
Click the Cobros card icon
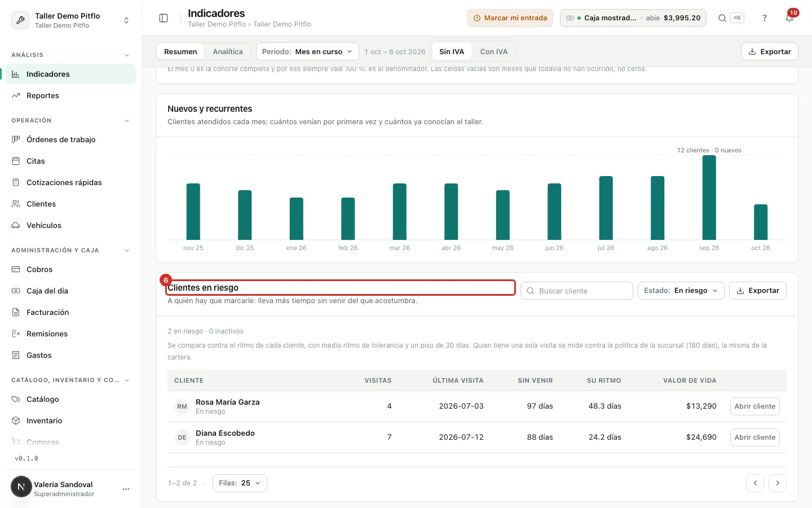coord(16,269)
